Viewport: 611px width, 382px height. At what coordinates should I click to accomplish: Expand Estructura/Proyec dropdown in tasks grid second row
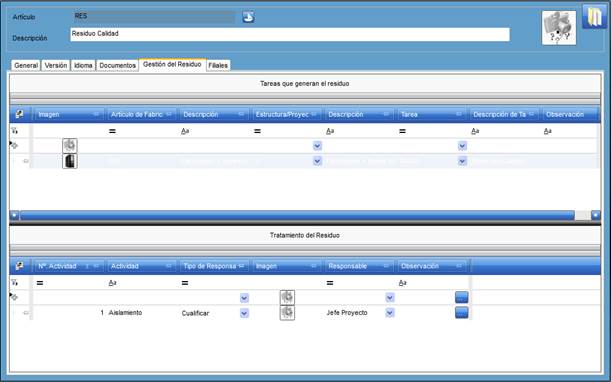point(317,161)
